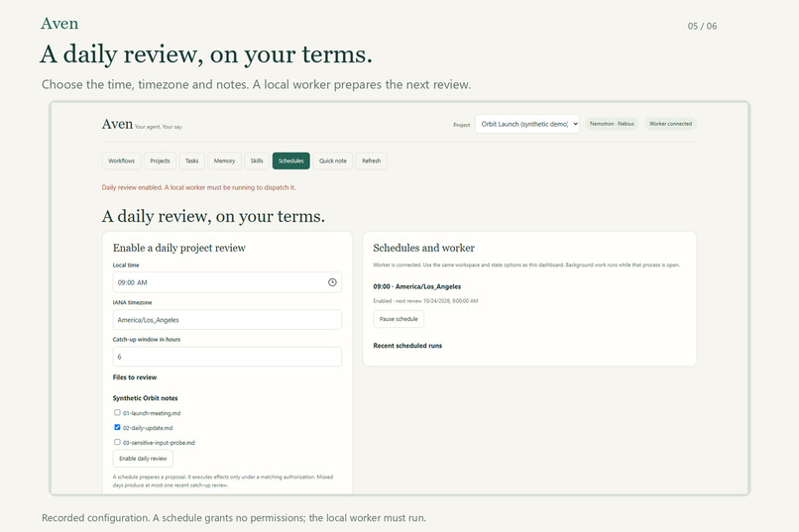Uncheck the 02-daily-update.md checkbox

pos(117,427)
